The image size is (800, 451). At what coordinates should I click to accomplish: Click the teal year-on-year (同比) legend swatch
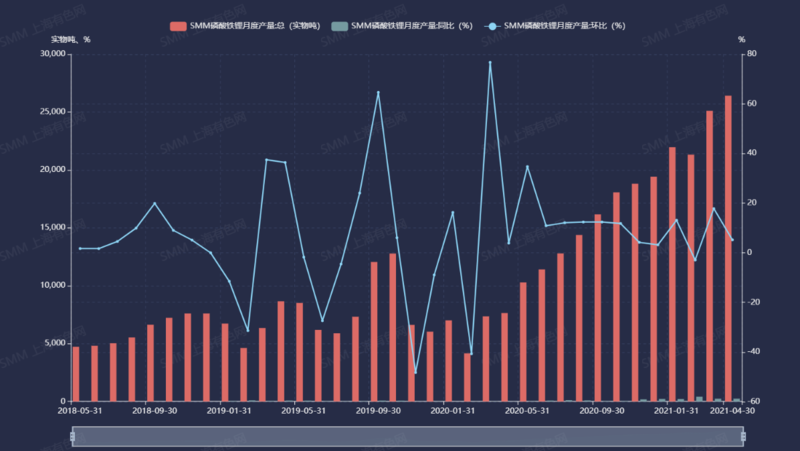pos(339,25)
